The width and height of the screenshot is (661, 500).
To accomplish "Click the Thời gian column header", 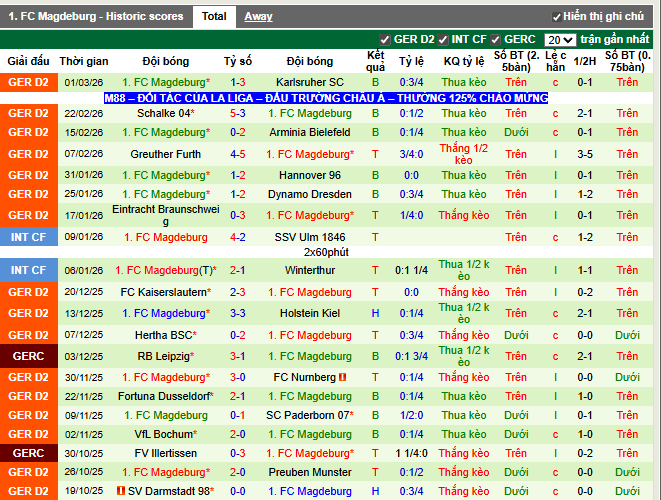I will 84,62.
